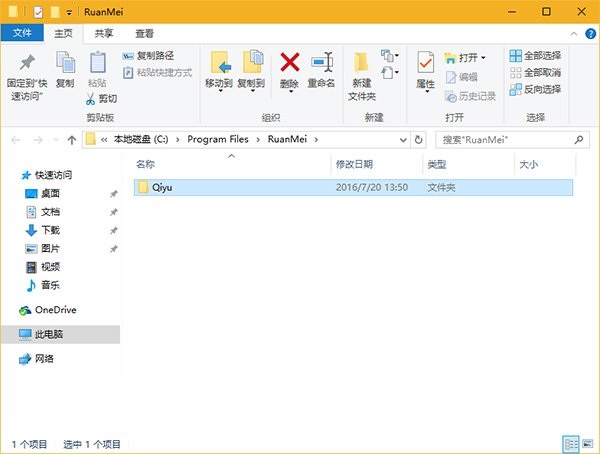Expand the arrow beside Open (打开)
This screenshot has width=600, height=454.
point(483,58)
